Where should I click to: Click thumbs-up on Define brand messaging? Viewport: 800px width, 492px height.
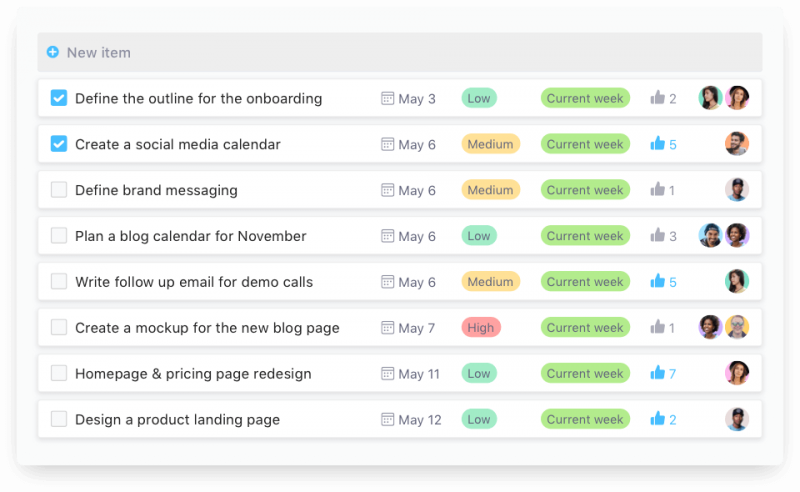pyautogui.click(x=657, y=190)
